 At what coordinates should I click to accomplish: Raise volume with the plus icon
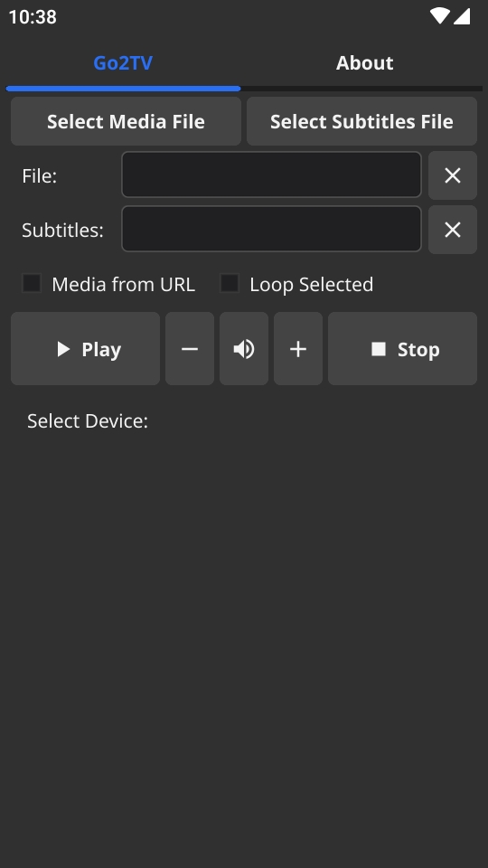(298, 349)
